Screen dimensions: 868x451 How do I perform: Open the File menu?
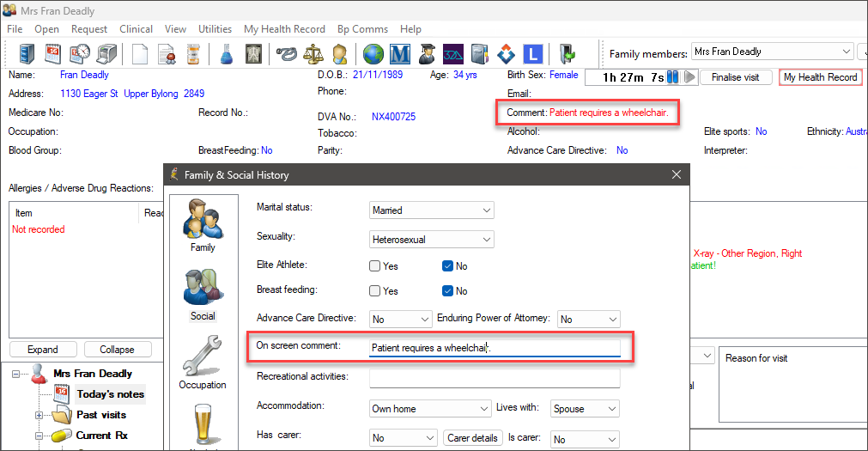15,29
